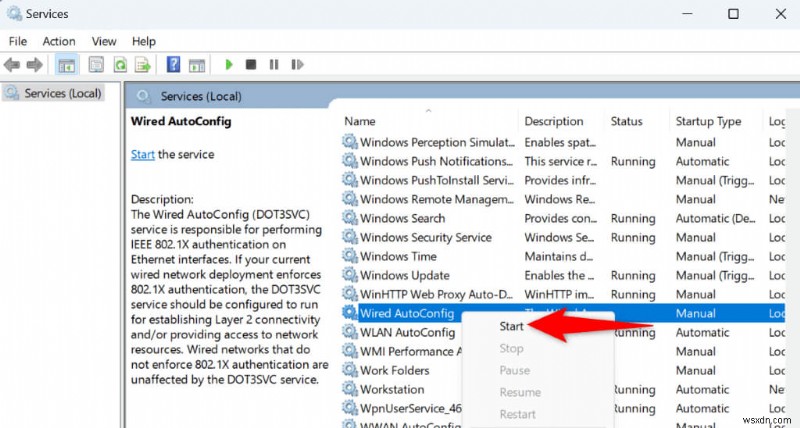Open the File menu
The height and width of the screenshot is (428, 800).
pos(18,41)
